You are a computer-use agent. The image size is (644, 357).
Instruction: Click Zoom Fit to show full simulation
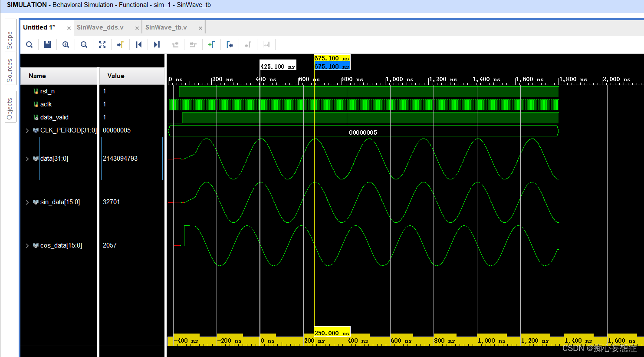pyautogui.click(x=102, y=44)
